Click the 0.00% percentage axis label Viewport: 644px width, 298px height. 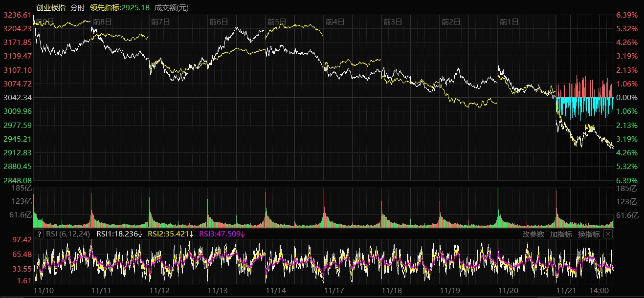pos(626,98)
